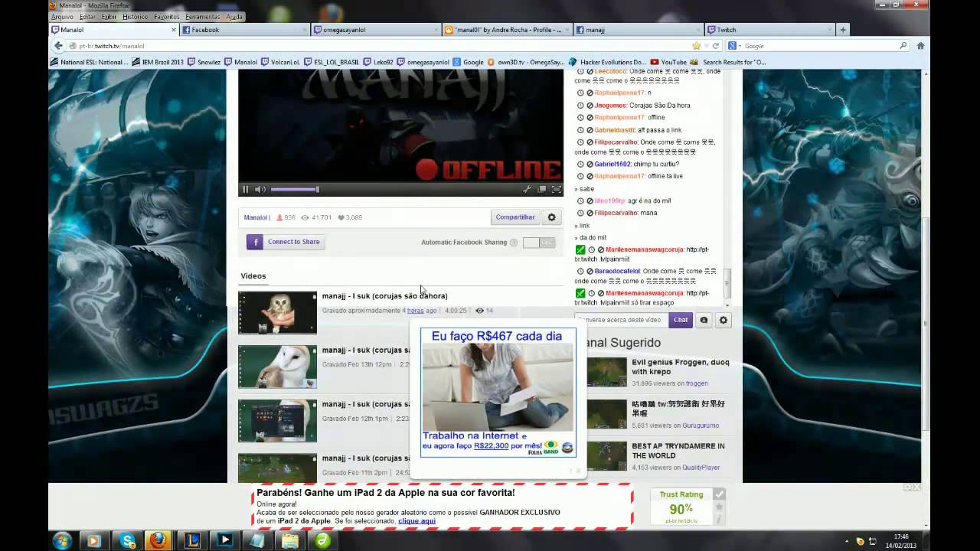
Task: Switch to the Facebook browser tab
Action: pos(244,30)
